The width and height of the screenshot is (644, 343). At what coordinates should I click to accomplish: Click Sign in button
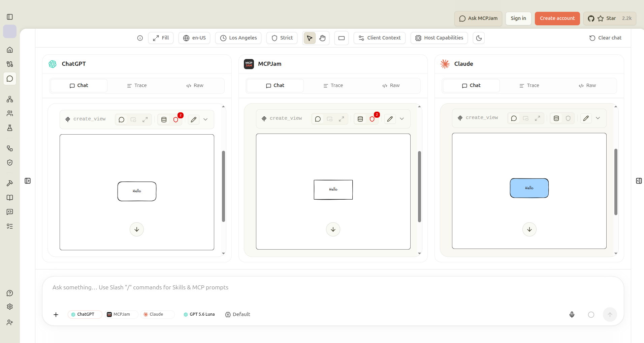tap(518, 19)
